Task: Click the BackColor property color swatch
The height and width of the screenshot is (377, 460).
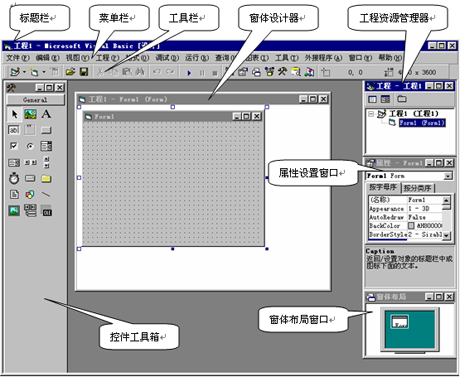Action: pos(411,226)
